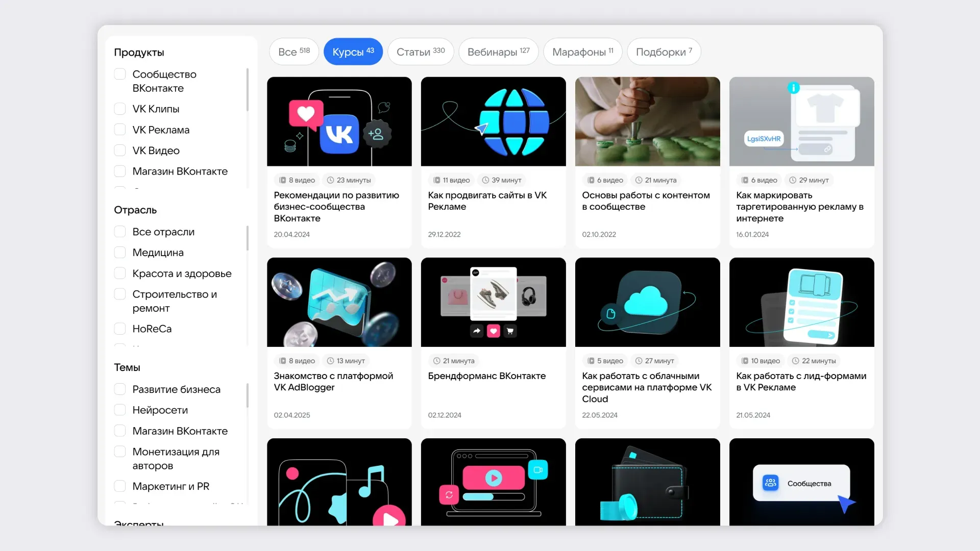The height and width of the screenshot is (551, 980).
Task: Click the 11 видео badge
Action: tap(451, 180)
